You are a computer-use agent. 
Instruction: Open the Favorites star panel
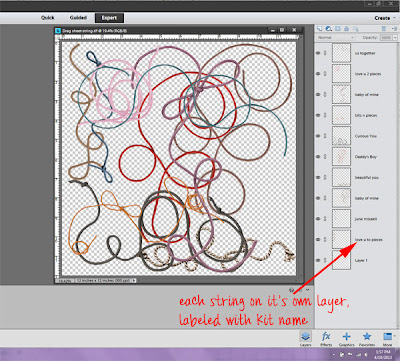[x=367, y=339]
